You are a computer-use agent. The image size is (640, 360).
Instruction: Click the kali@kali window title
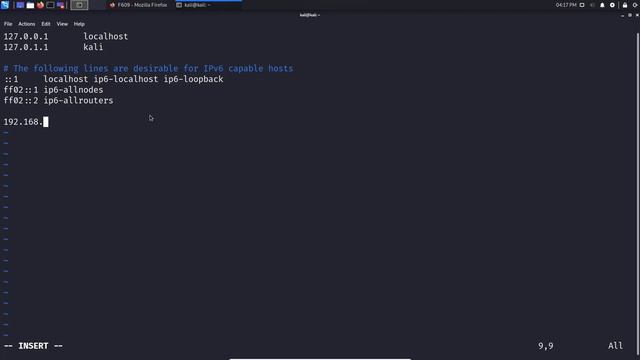click(x=310, y=15)
